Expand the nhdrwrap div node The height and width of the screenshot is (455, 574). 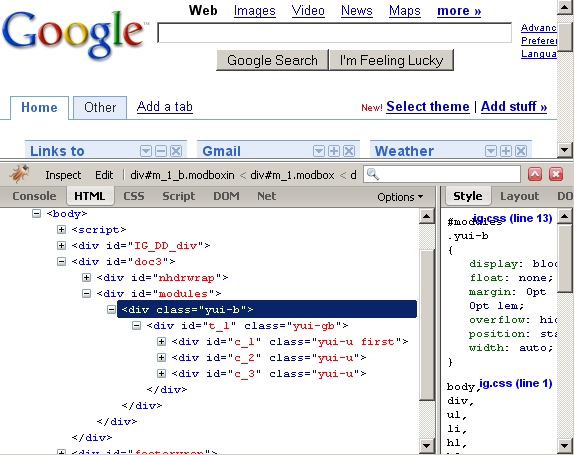[x=86, y=277]
